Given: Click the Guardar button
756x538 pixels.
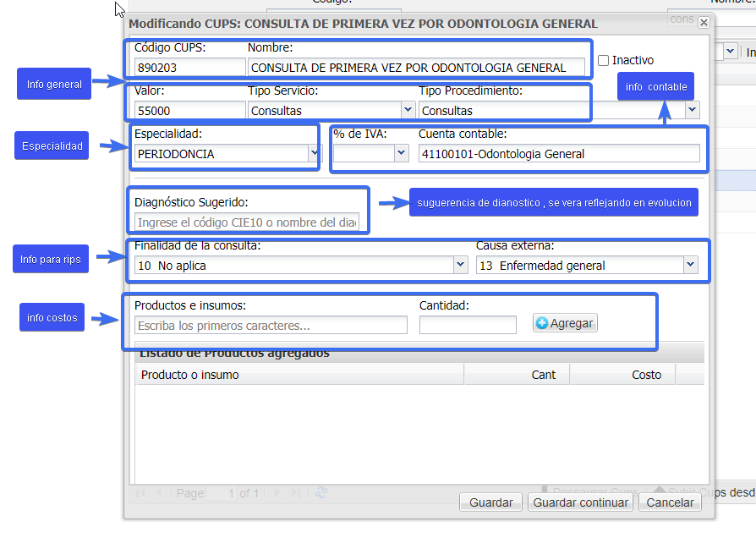Looking at the screenshot, I should click(x=490, y=502).
